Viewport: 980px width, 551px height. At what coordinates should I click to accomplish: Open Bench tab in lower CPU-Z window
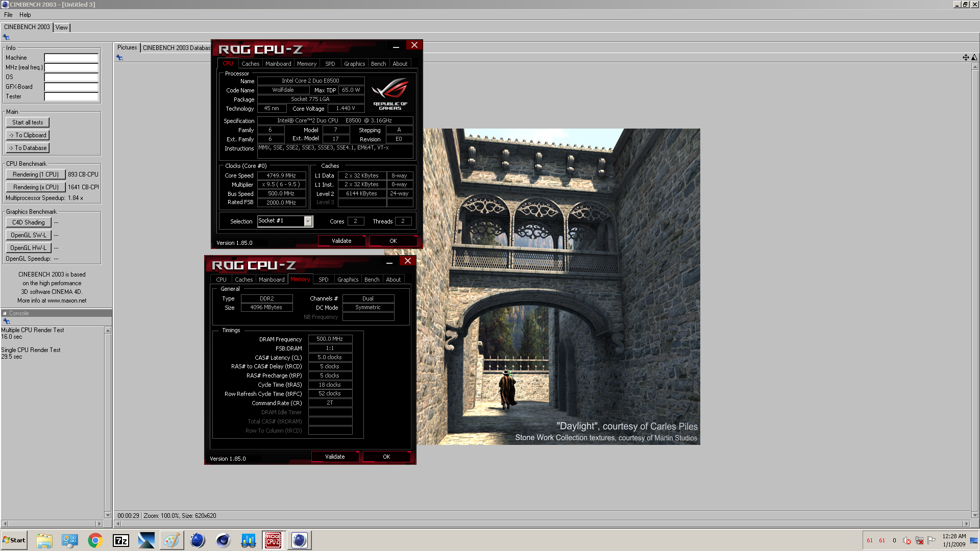coord(372,280)
